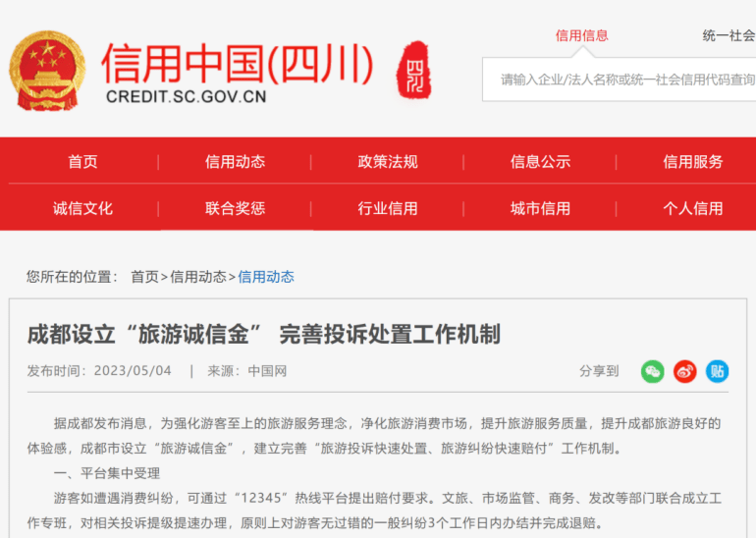Open the 首页 navigation item
This screenshot has height=538, width=756.
tap(82, 161)
